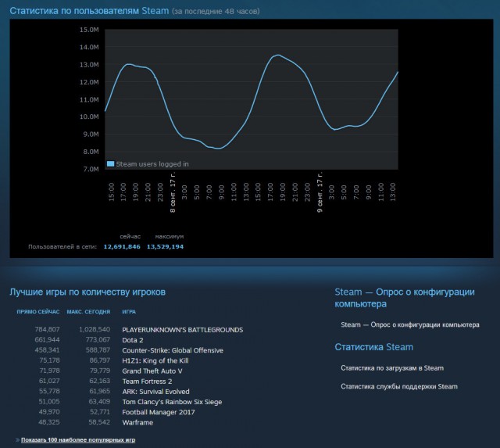Screen dimensions: 500x448
Task: Click the Steam users logged in legend swatch
Action: 110,164
